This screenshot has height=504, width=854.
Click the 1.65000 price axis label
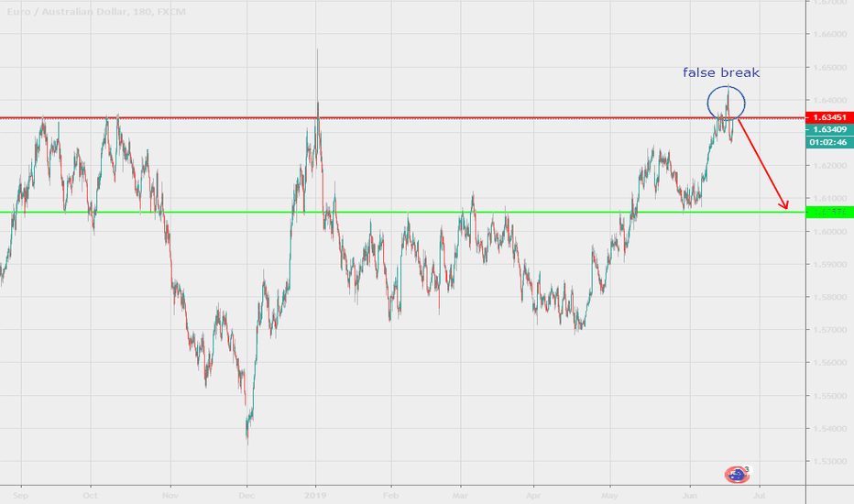coord(830,68)
